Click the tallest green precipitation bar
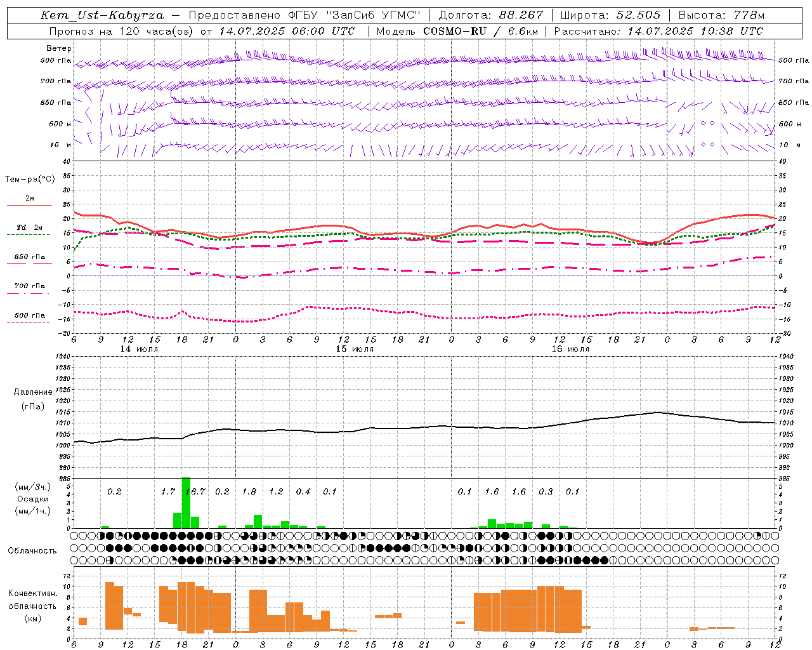 (186, 503)
